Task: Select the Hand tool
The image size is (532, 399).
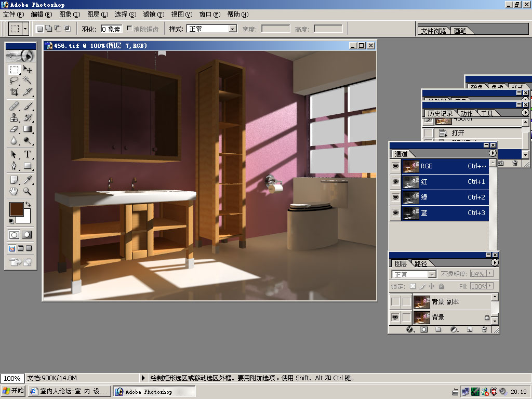Action: 14,191
